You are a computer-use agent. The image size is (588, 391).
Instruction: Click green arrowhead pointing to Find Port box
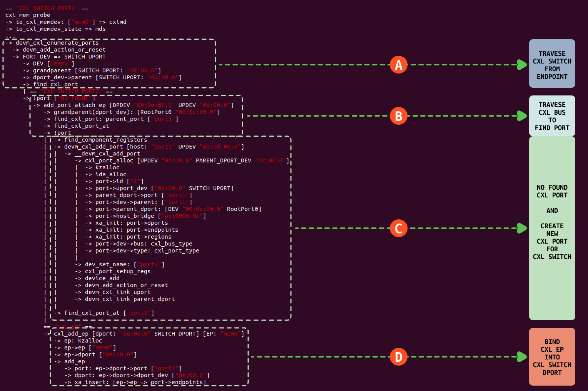coord(522,116)
